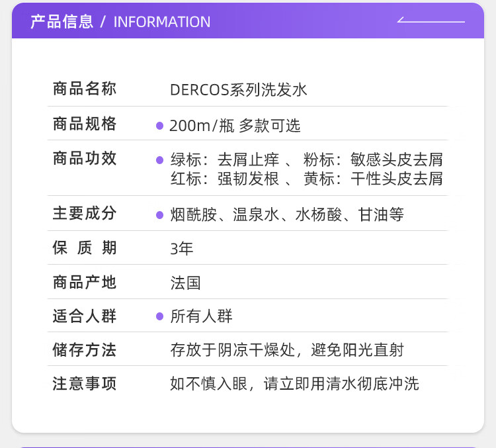
Task: Click the 储存方法 label
Action: 85,350
